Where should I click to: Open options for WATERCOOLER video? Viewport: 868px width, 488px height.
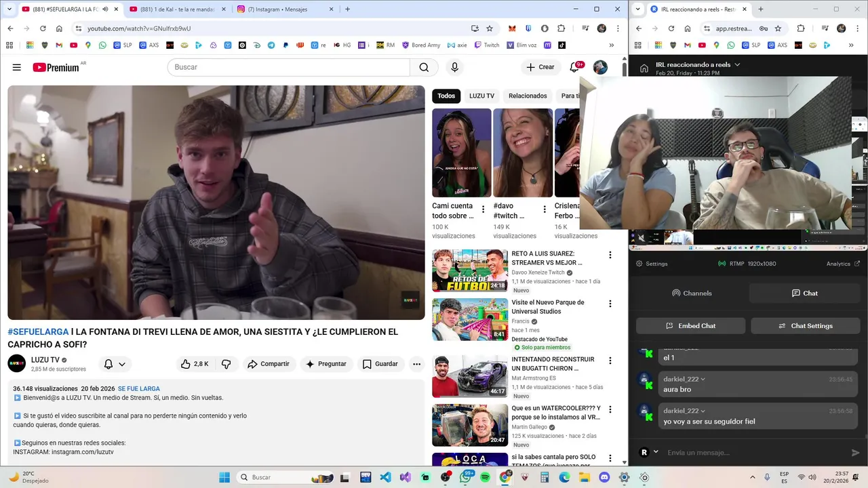pos(610,409)
